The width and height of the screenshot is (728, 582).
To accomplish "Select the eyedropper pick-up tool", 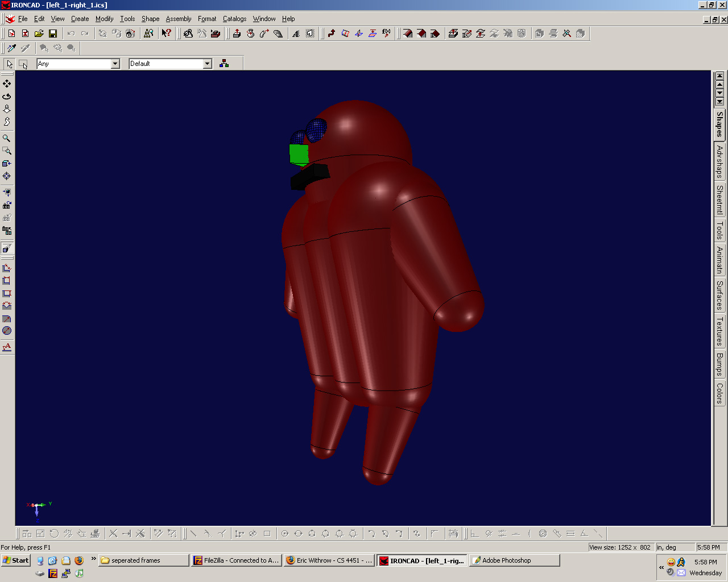I will point(11,48).
